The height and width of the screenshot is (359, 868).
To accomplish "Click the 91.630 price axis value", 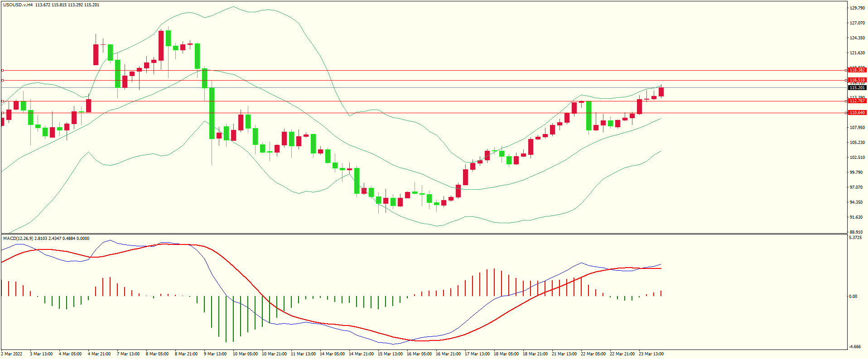I will coord(856,217).
